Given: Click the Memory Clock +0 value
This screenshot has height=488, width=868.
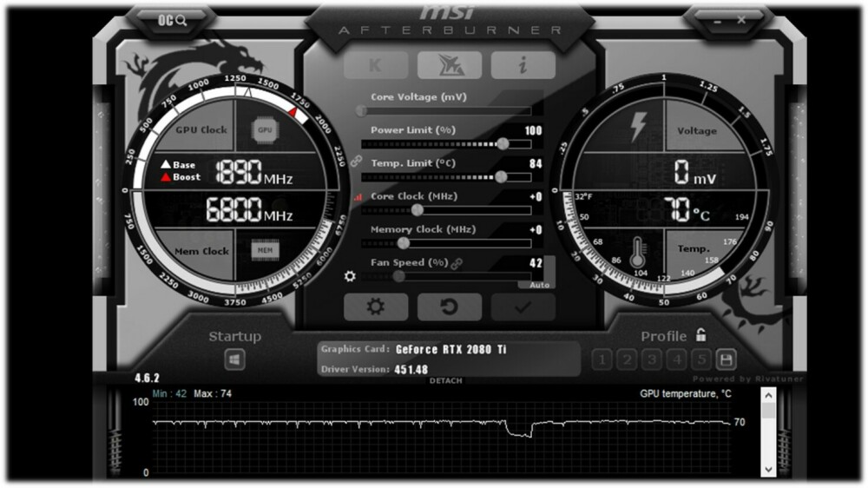Looking at the screenshot, I should tap(536, 230).
